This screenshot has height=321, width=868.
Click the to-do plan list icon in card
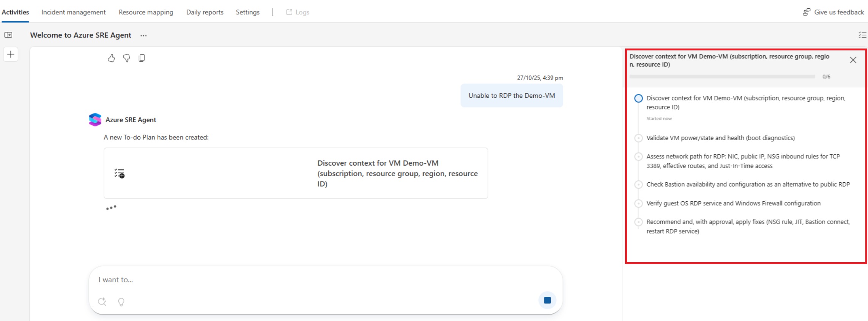pyautogui.click(x=120, y=174)
